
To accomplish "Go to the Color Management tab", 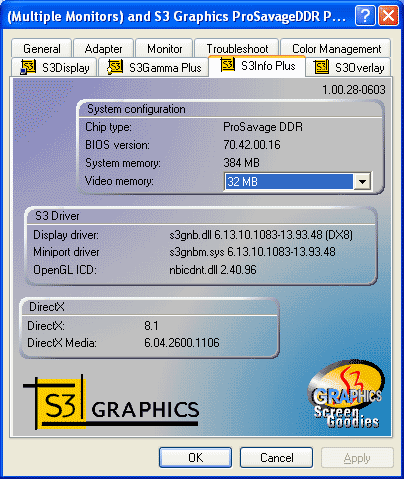I will 336,49.
